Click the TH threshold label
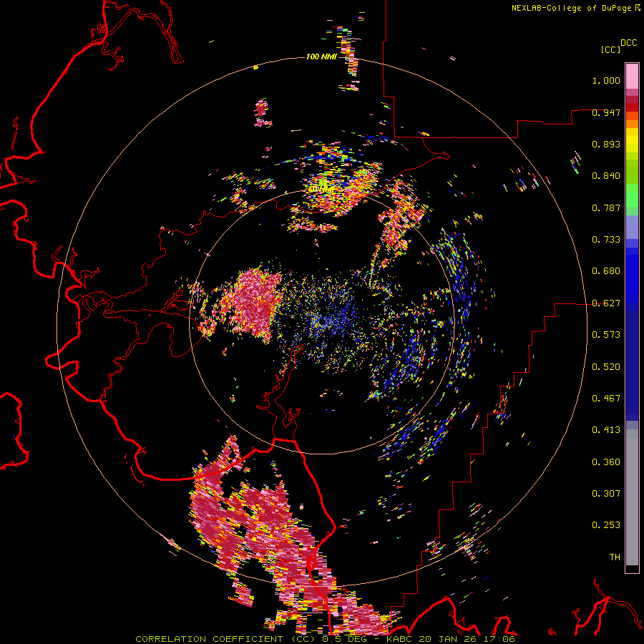The height and width of the screenshot is (644, 644). [615, 557]
